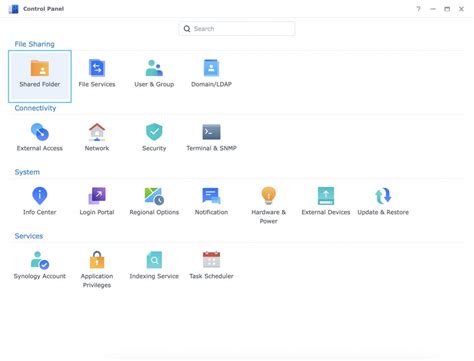Click the magnifier icon in search box

187,29
